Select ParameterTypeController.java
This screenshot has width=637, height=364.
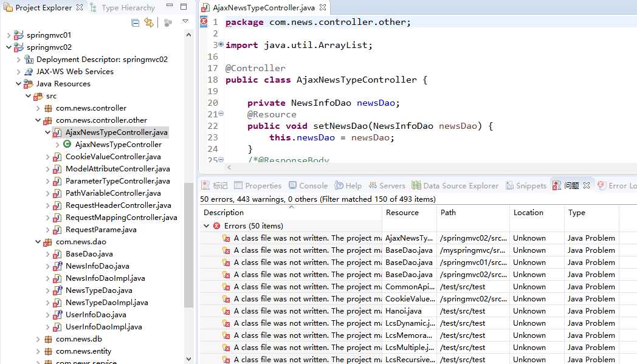(x=117, y=181)
